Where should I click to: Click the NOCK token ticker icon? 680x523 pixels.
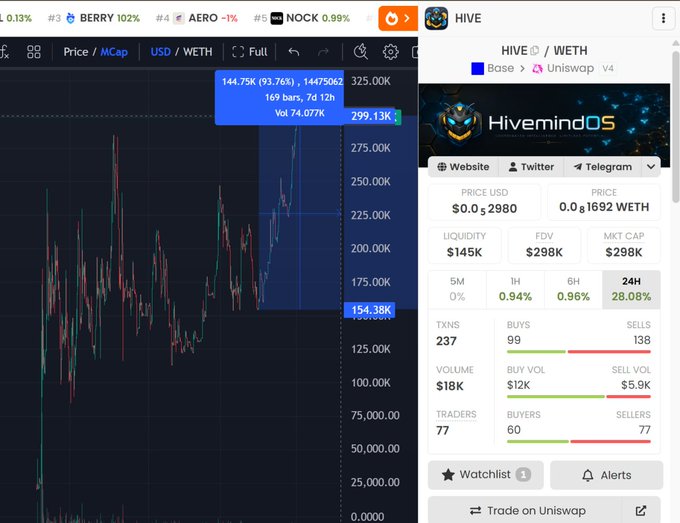coord(277,18)
